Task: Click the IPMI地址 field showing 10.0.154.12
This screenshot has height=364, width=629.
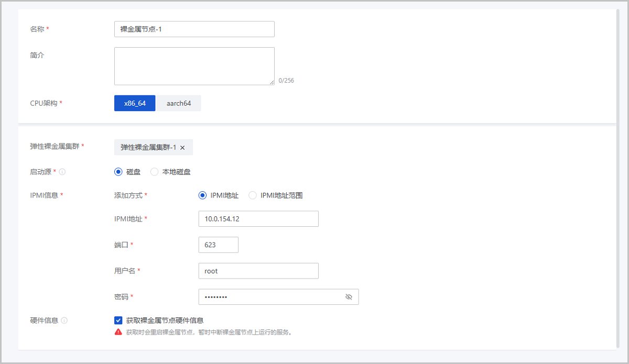Action: [x=258, y=219]
